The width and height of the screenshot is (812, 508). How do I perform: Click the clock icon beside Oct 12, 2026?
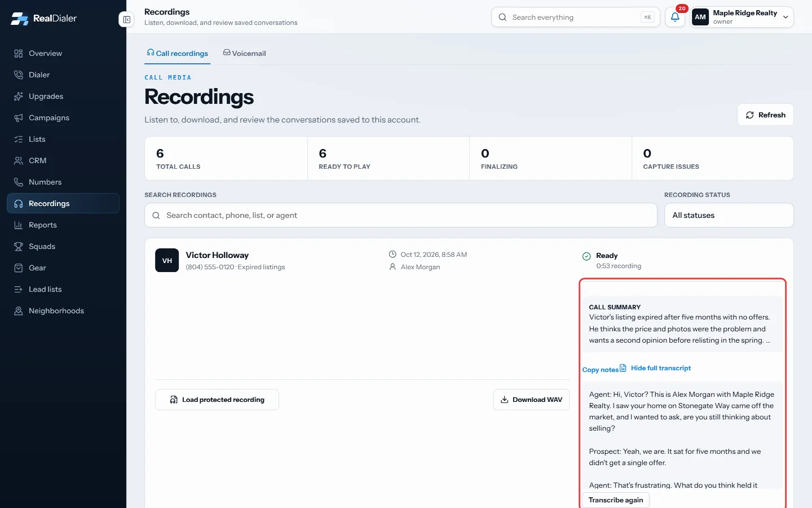click(393, 255)
